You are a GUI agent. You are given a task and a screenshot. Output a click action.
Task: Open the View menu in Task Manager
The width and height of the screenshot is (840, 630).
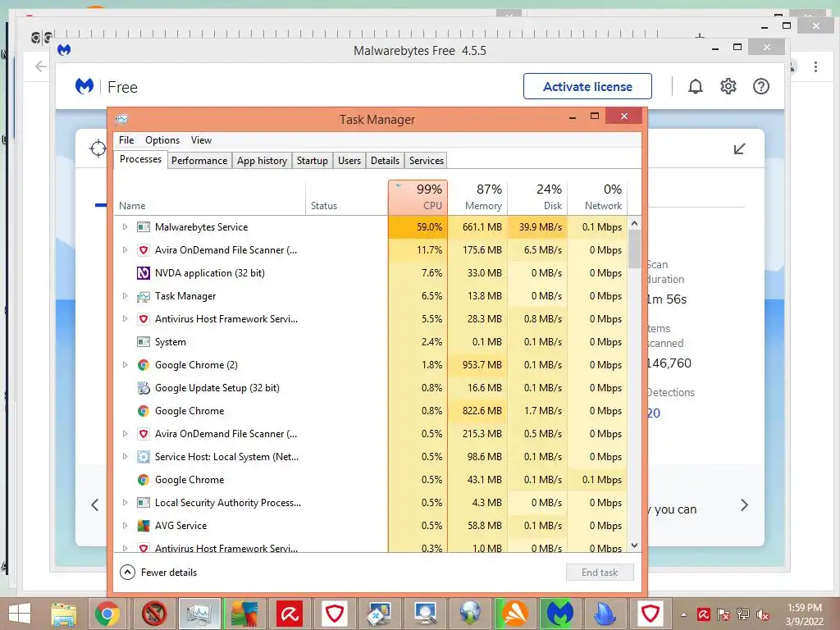click(x=202, y=139)
